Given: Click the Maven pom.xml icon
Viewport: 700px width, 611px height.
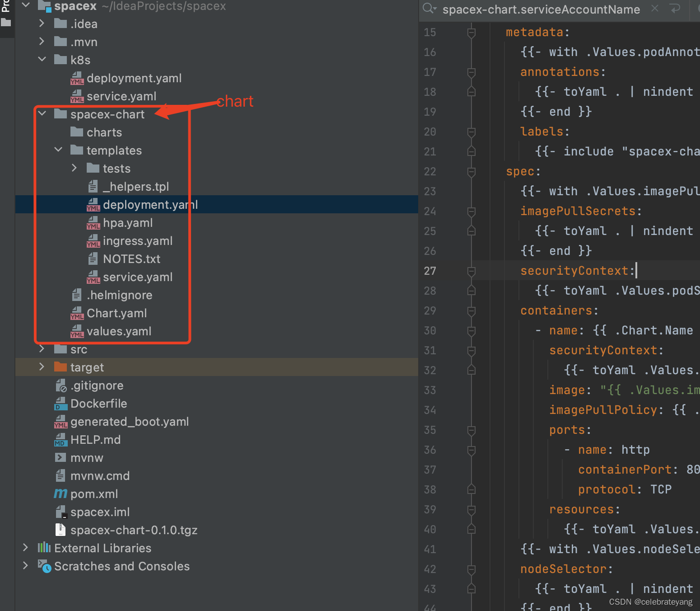Looking at the screenshot, I should [61, 493].
